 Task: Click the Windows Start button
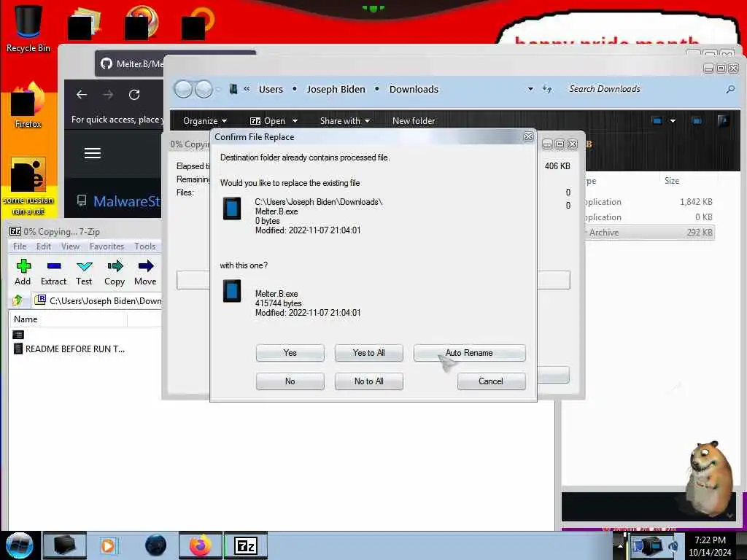tap(19, 545)
